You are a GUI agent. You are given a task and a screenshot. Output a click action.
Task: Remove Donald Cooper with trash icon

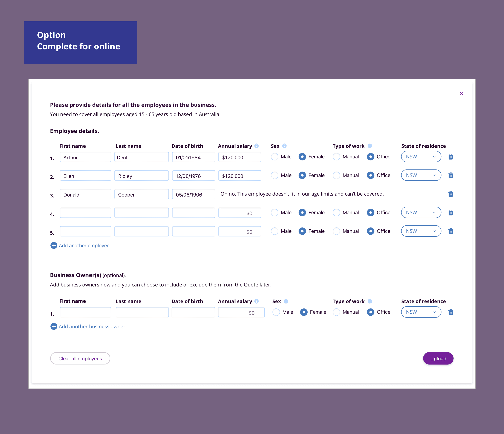450,194
